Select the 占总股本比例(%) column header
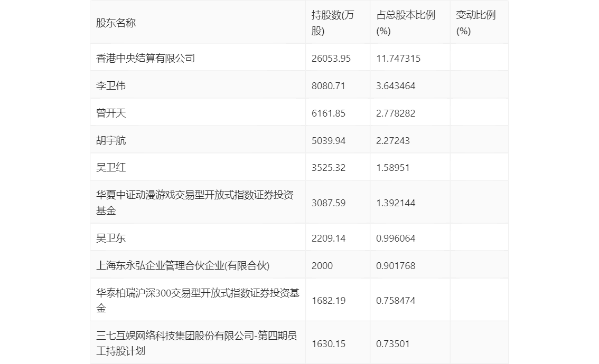Image resolution: width=599 pixels, height=364 pixels. point(406,23)
